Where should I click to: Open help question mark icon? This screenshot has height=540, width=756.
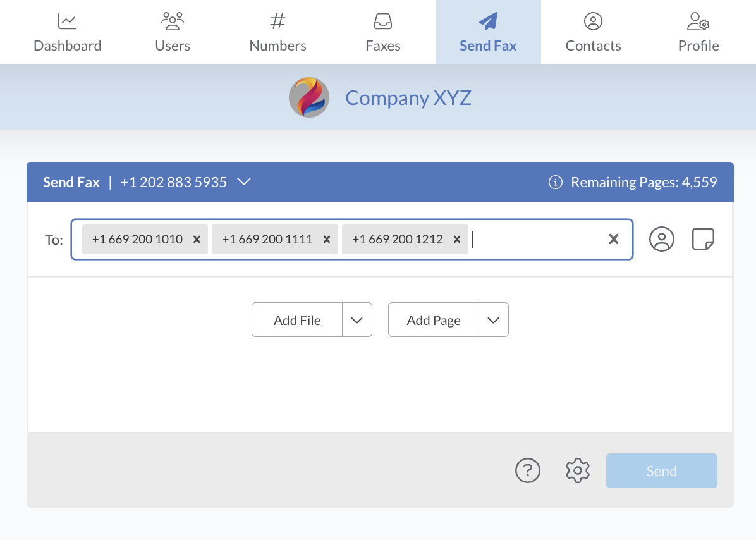528,470
